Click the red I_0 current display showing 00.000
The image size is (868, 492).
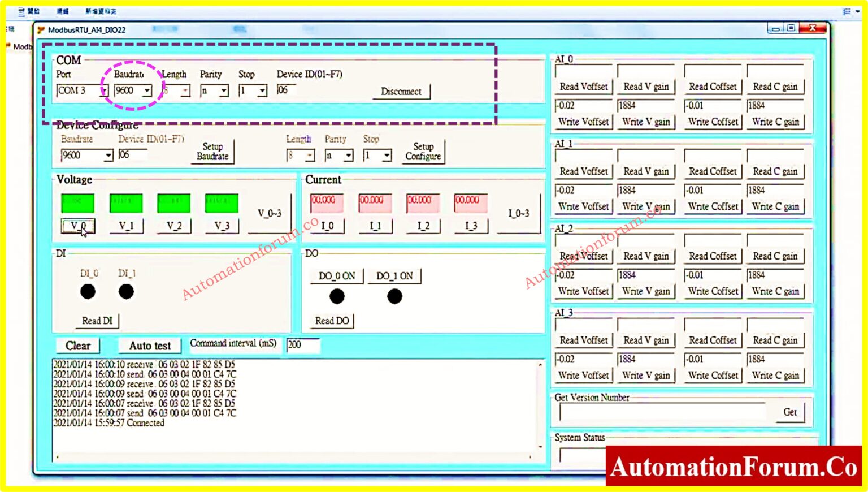tap(326, 203)
